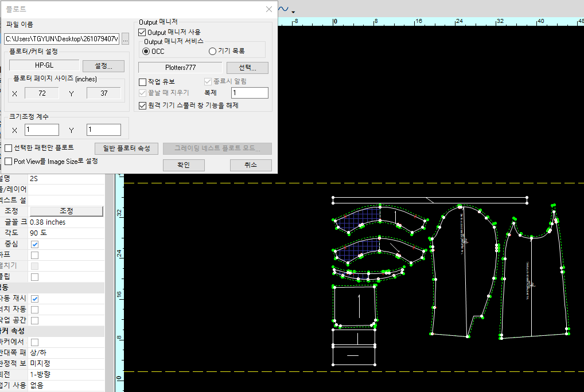Toggle the 중심 checkbox in properties

tap(34, 244)
